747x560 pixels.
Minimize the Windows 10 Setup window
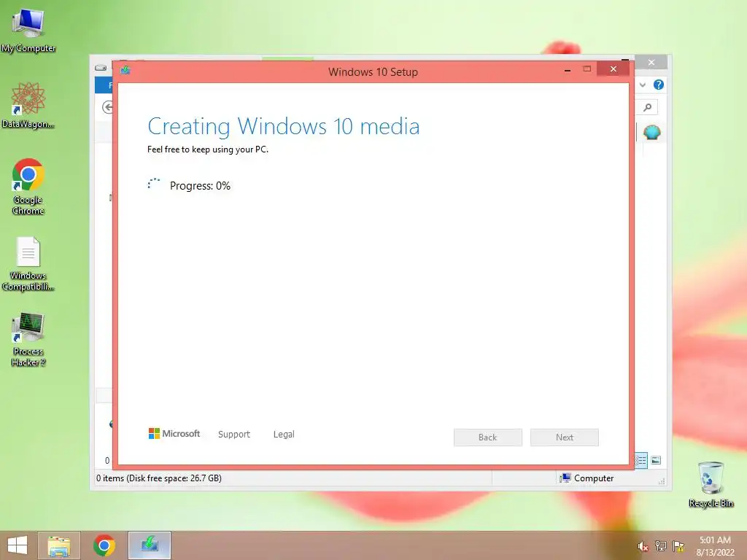click(568, 70)
